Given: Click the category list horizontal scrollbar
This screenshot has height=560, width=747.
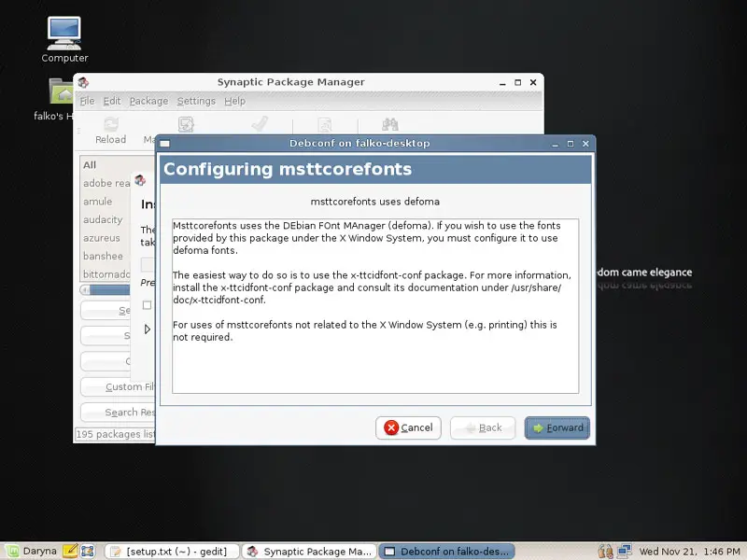Looking at the screenshot, I should coord(106,289).
